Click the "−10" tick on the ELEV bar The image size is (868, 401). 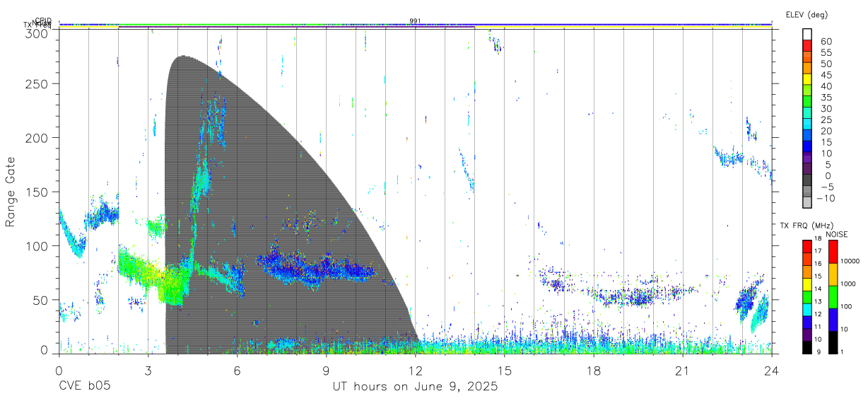tap(826, 199)
